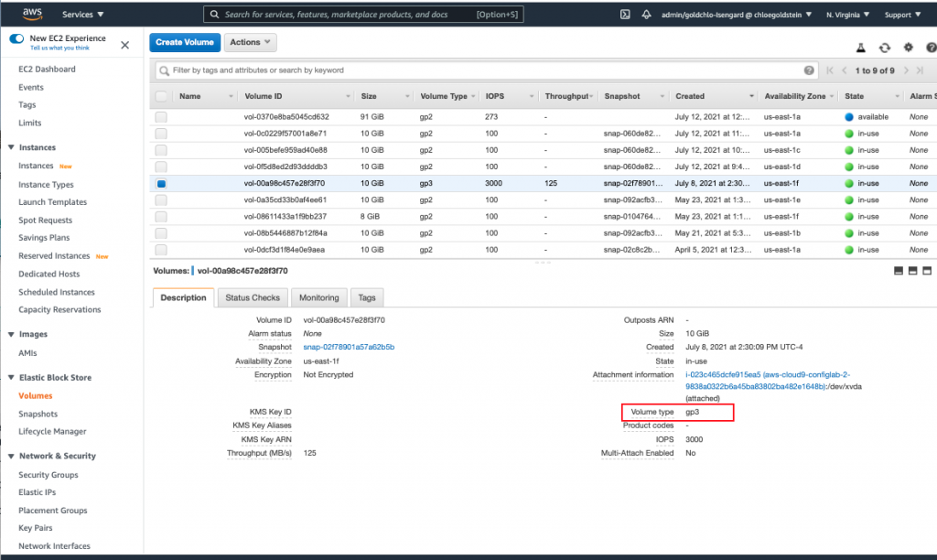Refresh the volumes list

pyautogui.click(x=884, y=47)
